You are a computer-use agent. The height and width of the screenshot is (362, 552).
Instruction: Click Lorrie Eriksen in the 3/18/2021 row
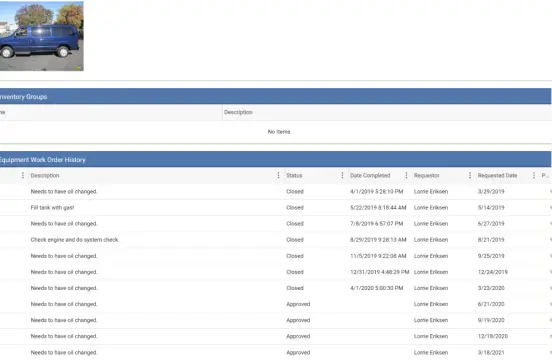click(431, 352)
